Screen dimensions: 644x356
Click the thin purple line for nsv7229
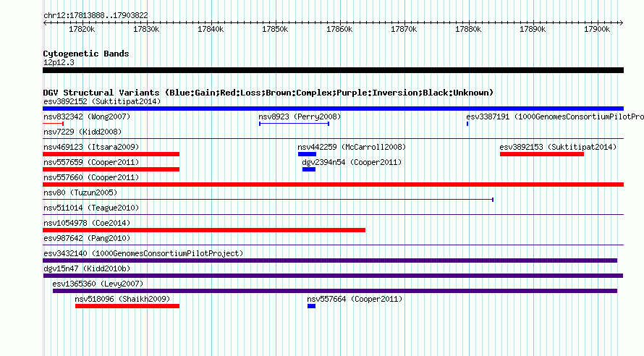tap(333, 139)
